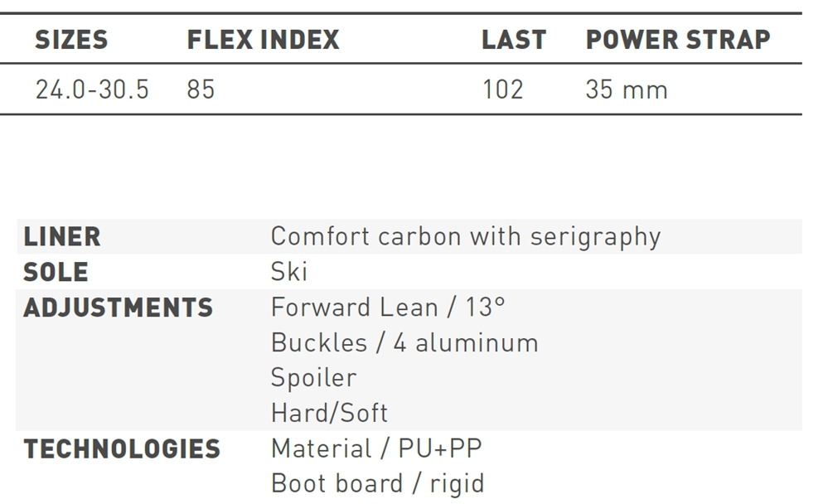828x504 pixels.
Task: Click the SOLE row label
Action: [x=56, y=272]
